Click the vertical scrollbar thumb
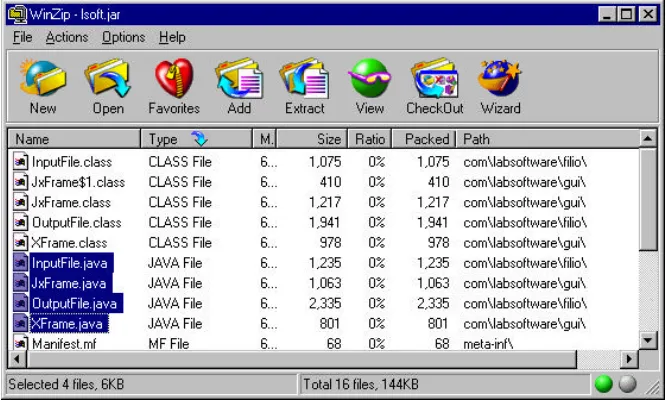 [648, 199]
